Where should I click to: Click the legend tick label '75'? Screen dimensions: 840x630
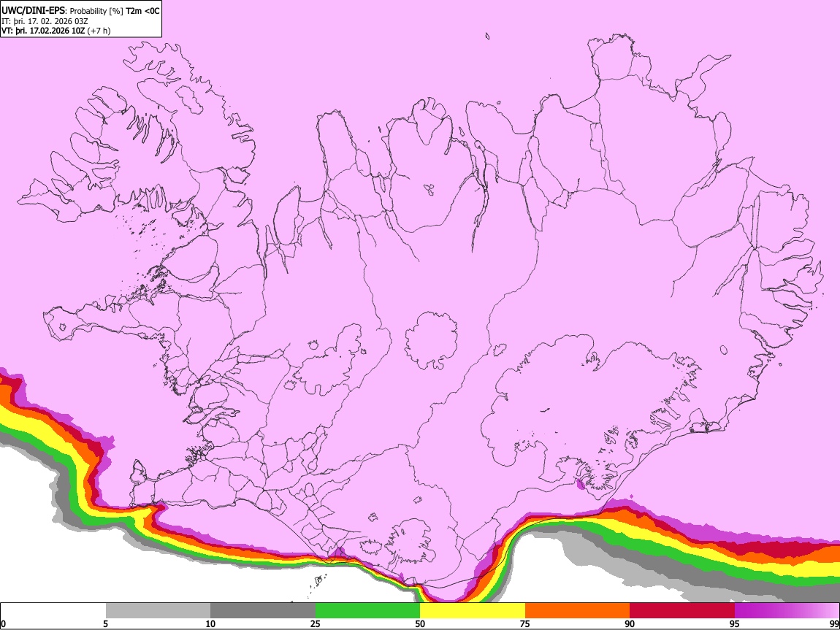(525, 623)
